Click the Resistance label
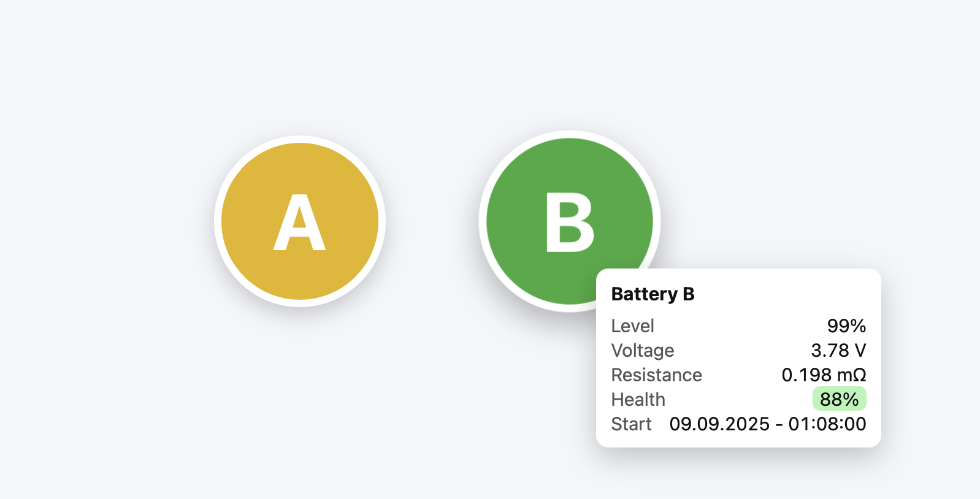Viewport: 980px width, 499px height. [656, 375]
